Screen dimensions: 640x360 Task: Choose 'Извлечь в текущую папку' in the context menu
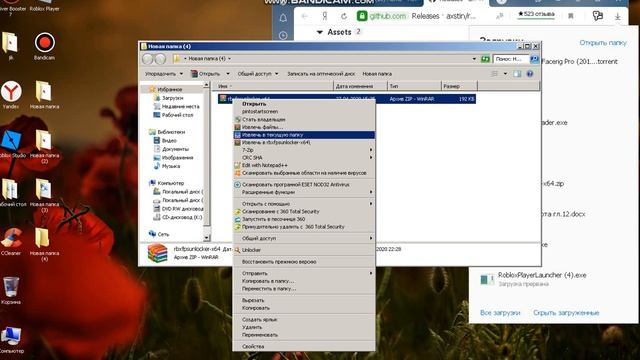click(304, 135)
